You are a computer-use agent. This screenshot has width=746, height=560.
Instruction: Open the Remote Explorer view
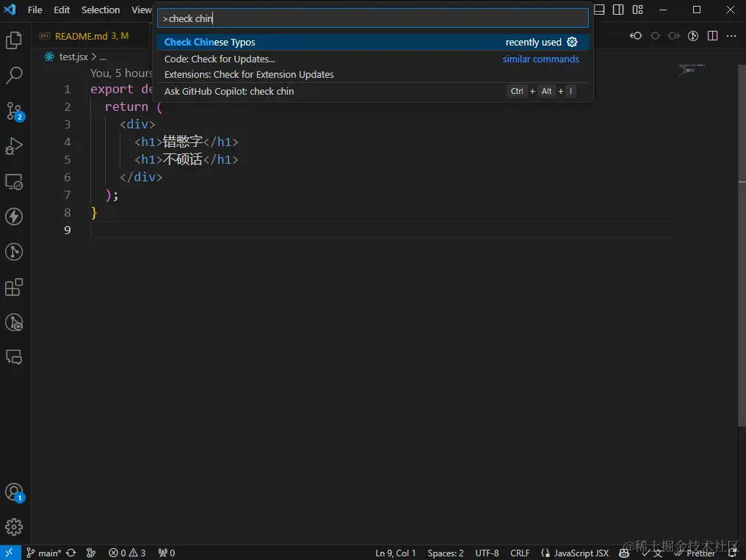pos(14,181)
